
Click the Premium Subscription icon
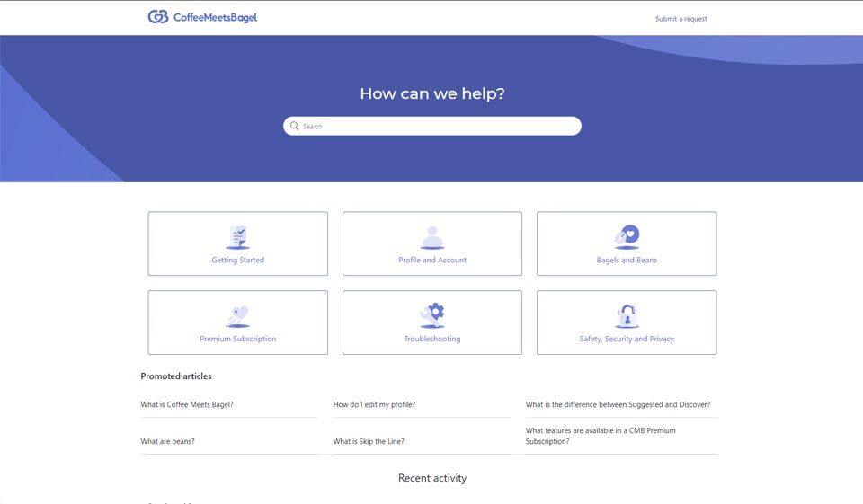point(237,316)
